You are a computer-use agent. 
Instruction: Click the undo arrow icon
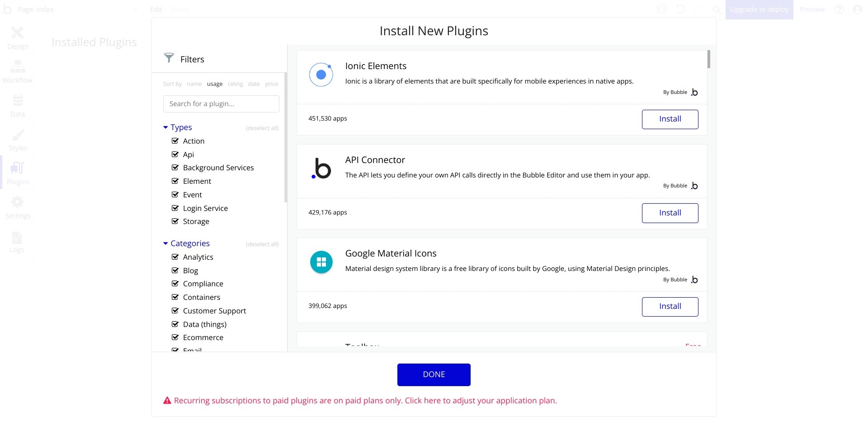pyautogui.click(x=680, y=9)
